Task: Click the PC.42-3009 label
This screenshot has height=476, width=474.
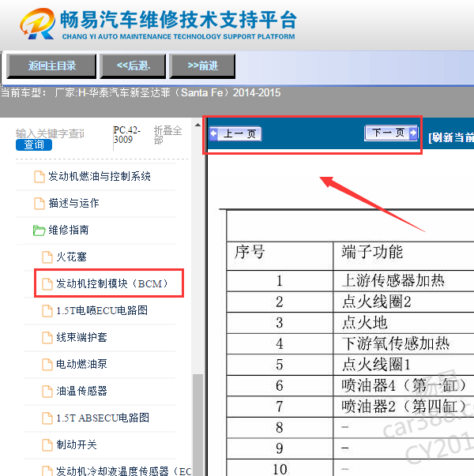Action: 127,135
